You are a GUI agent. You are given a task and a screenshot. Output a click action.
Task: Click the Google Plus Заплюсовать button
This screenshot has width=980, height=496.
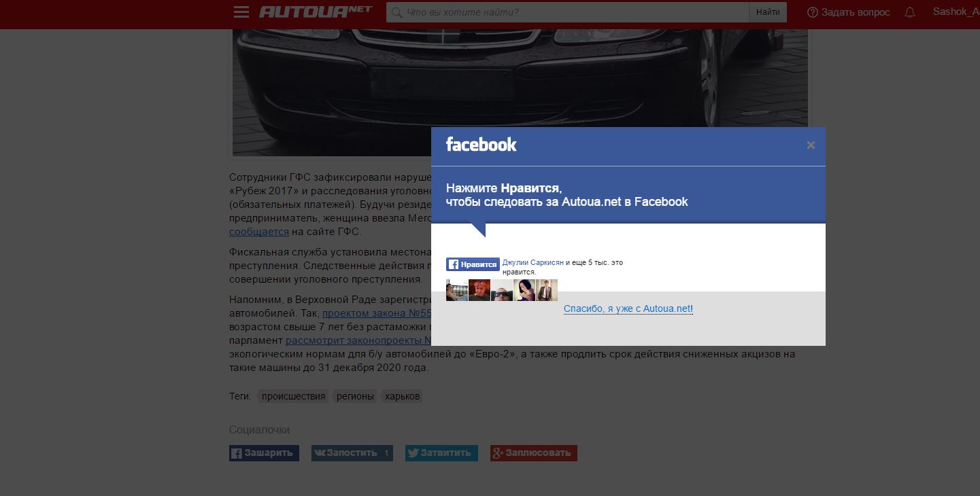point(533,453)
